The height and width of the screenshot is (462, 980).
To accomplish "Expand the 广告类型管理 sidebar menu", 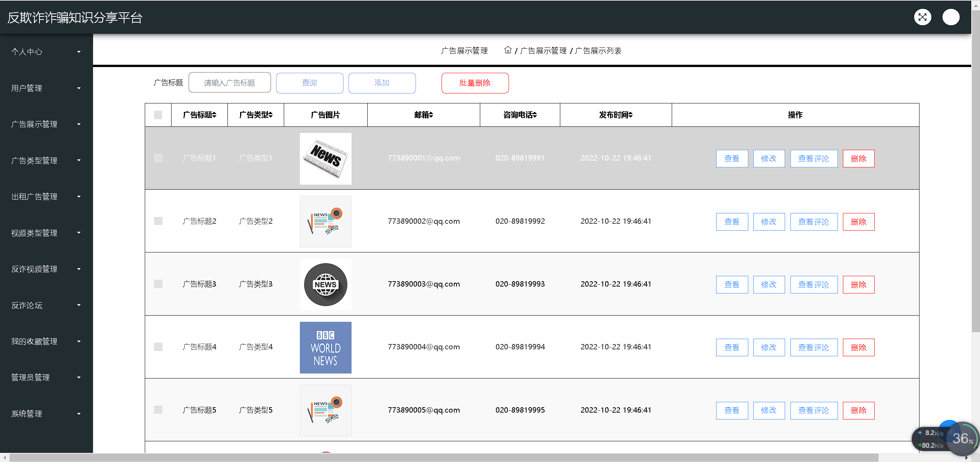I will click(46, 161).
